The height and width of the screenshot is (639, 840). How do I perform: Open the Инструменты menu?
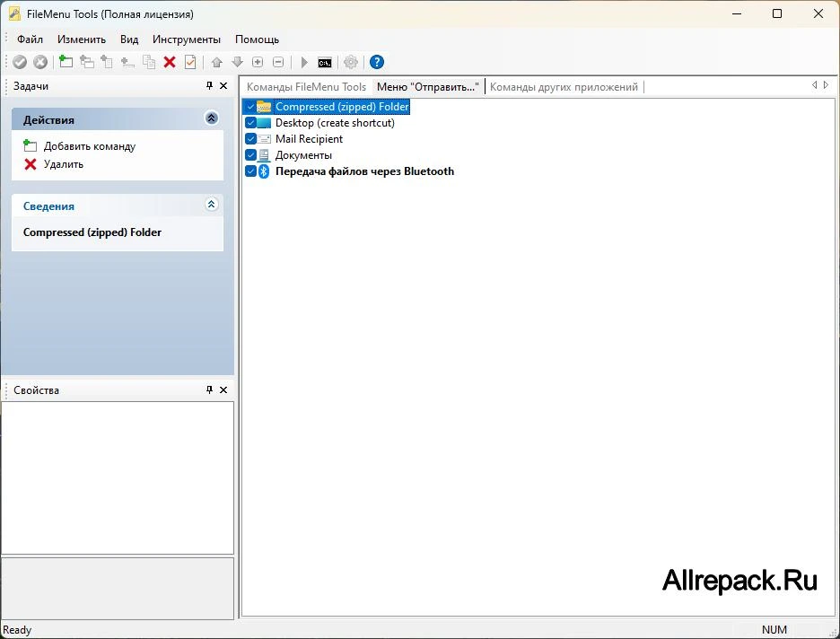tap(187, 39)
